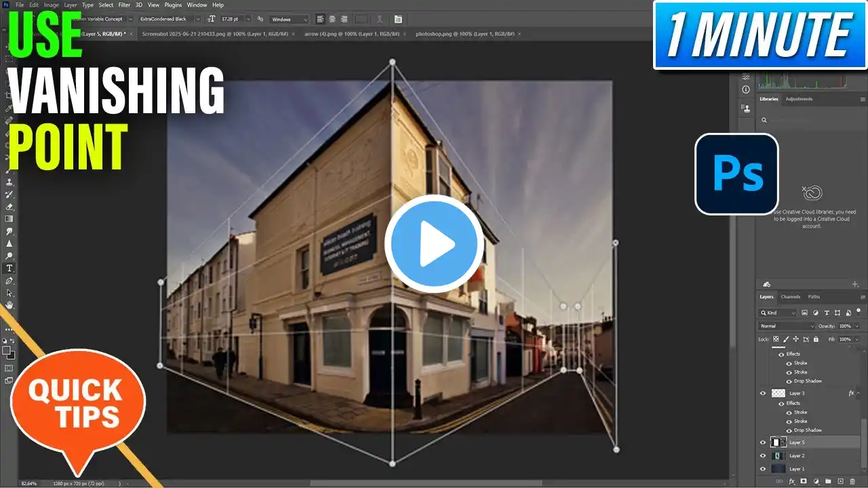868x488 pixels.
Task: Select the Gradient tool
Action: click(9, 219)
